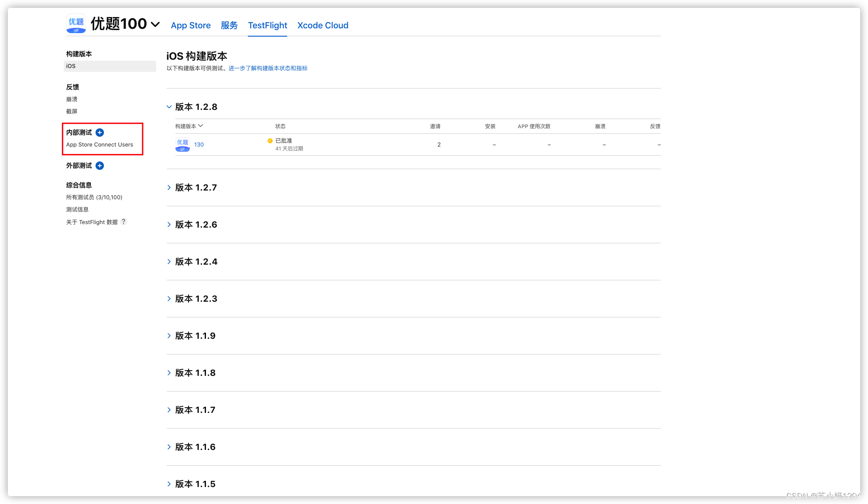Image resolution: width=868 pixels, height=504 pixels.
Task: Select App Store Connect Users group
Action: point(99,145)
